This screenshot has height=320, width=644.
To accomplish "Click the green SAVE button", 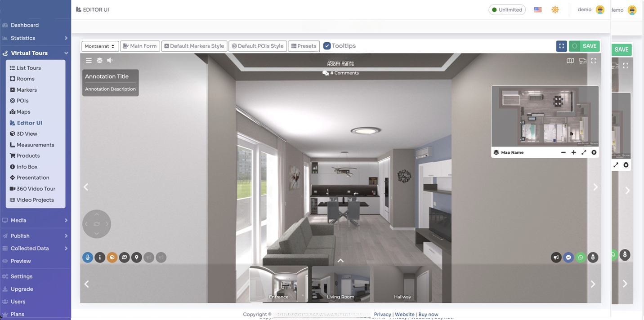I will click(584, 45).
